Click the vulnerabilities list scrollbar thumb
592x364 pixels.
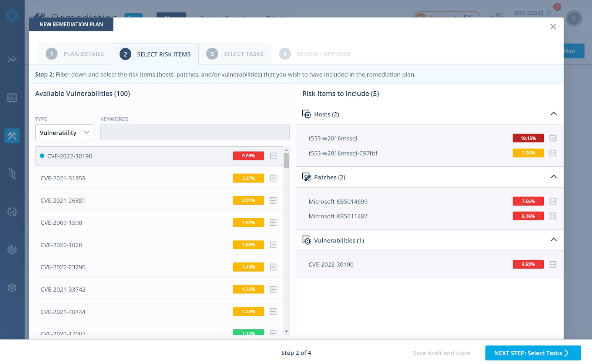[x=286, y=161]
